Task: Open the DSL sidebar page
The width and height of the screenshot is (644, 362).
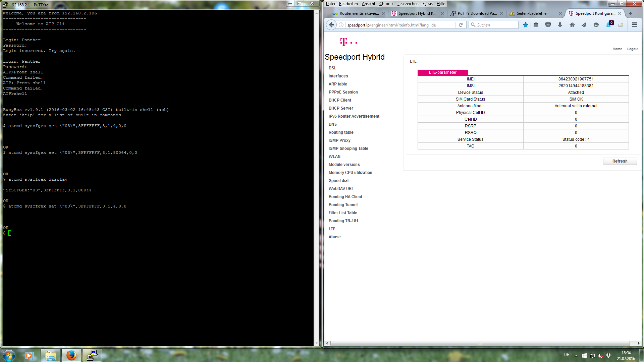Action: point(332,68)
